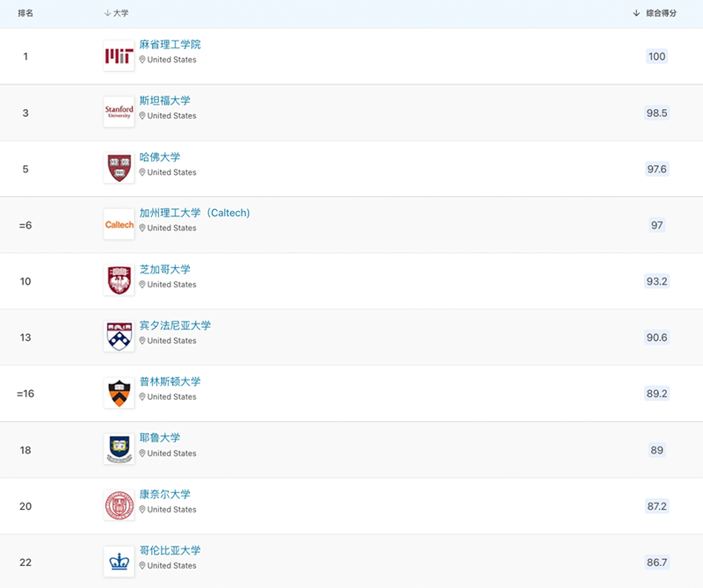The width and height of the screenshot is (703, 588).
Task: Click the Columbia crown logo
Action: pyautogui.click(x=119, y=563)
